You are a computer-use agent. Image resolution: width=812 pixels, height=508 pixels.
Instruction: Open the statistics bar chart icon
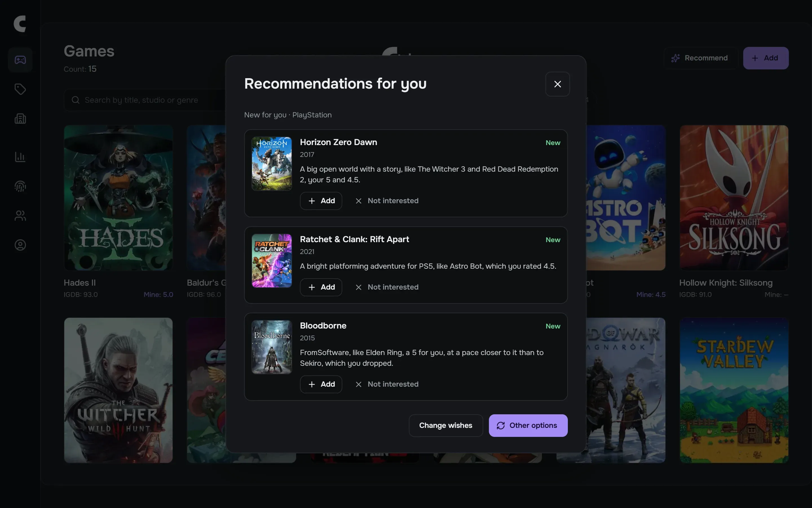20,157
